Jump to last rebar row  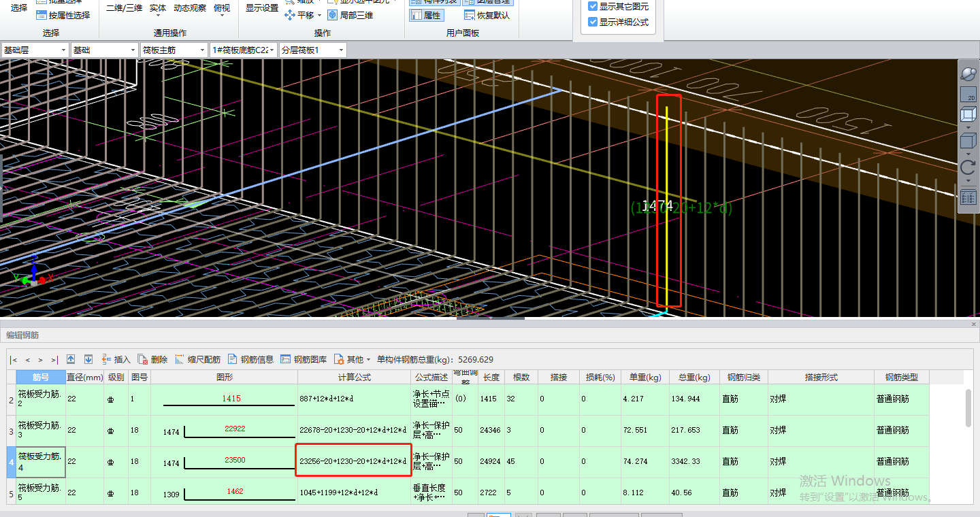pos(54,360)
